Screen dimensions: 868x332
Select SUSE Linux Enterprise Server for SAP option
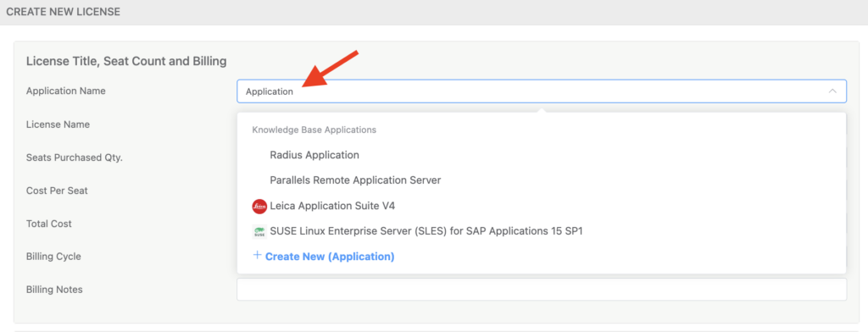click(426, 231)
